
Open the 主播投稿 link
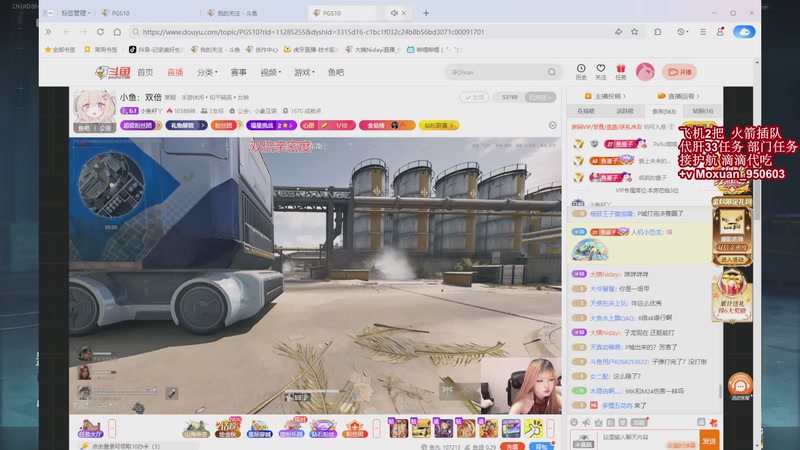[x=605, y=96]
